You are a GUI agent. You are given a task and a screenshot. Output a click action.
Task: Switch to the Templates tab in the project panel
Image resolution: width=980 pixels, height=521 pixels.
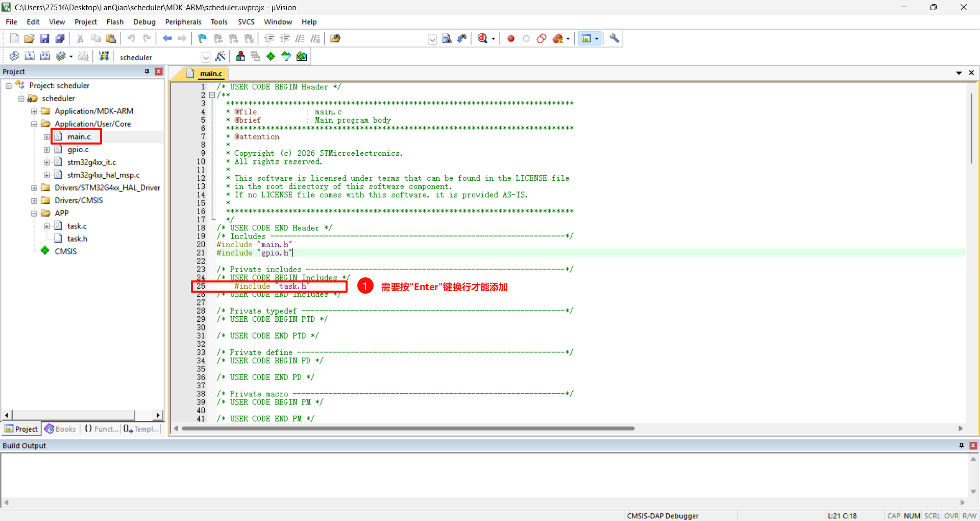[x=141, y=429]
